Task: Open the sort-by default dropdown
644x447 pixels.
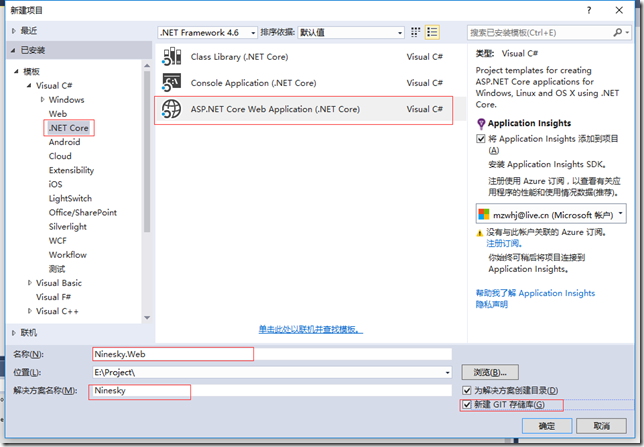Action: pyautogui.click(x=400, y=33)
